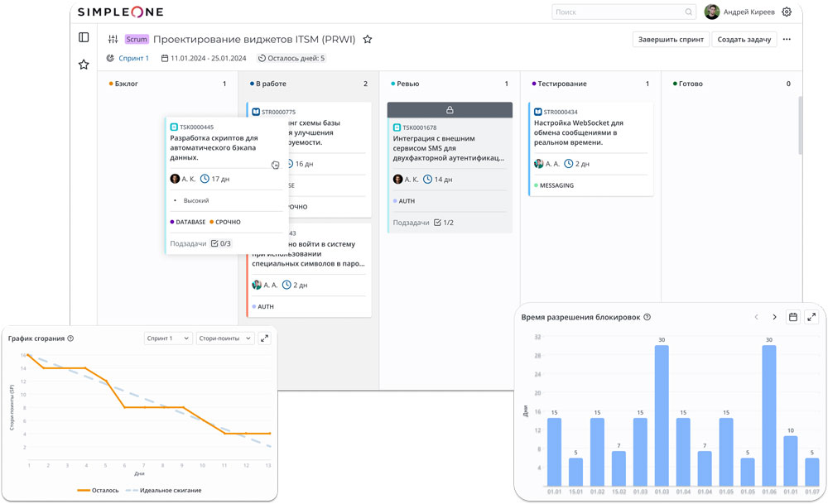The width and height of the screenshot is (828, 504).
Task: Click the Завершить спринт button
Action: pyautogui.click(x=672, y=39)
